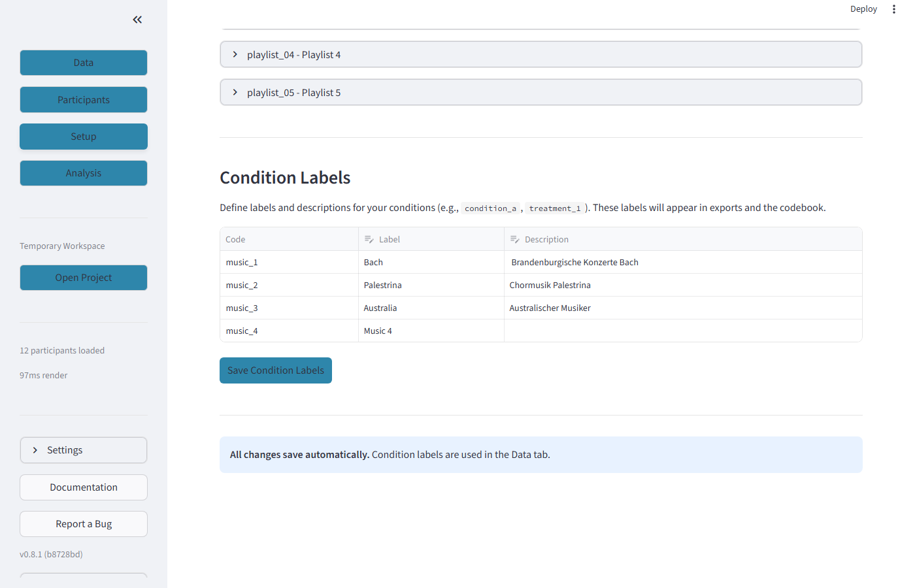This screenshot has height=588, width=915.
Task: Click the 12 participants loaded status
Action: [62, 350]
